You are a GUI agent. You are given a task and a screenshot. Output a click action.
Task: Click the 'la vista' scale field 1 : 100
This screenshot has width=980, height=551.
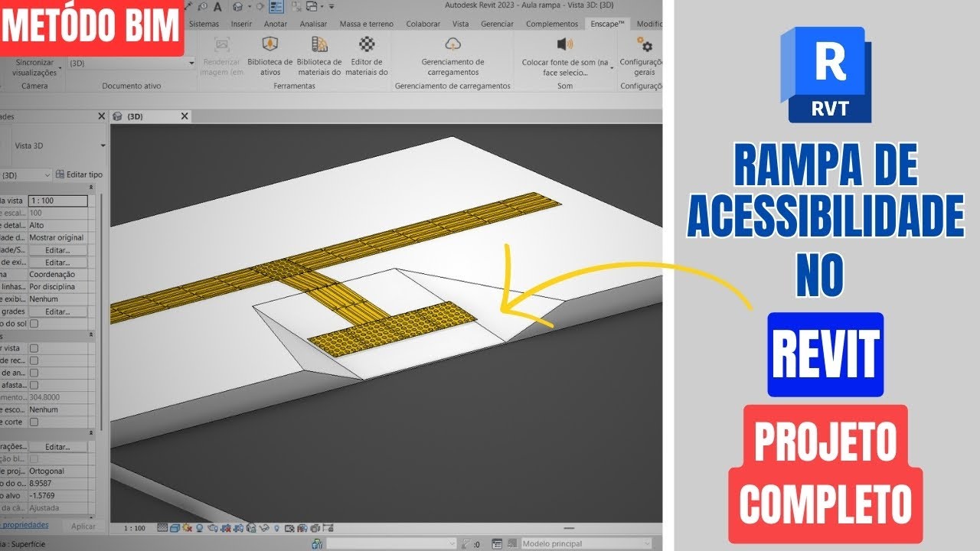(57, 201)
